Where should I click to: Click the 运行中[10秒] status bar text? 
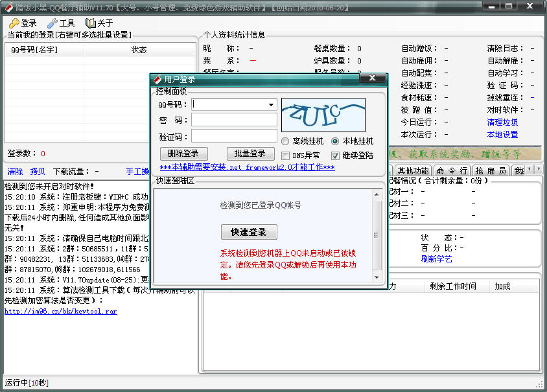(x=27, y=382)
